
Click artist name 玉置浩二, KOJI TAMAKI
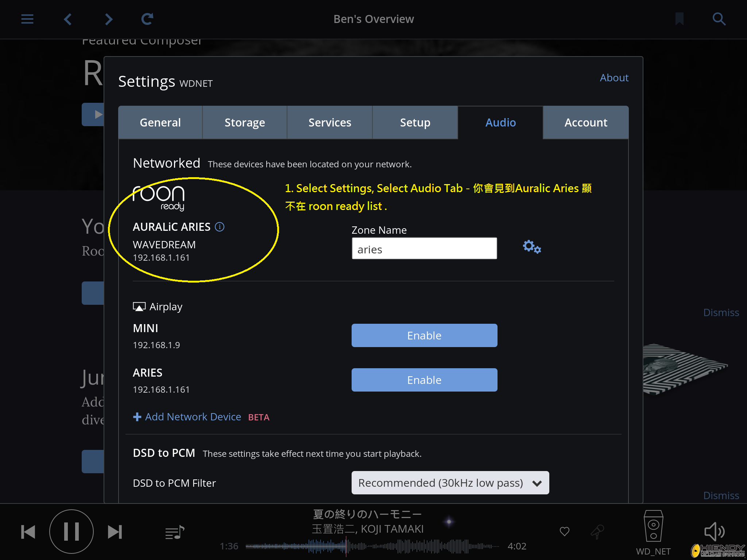[x=368, y=529]
